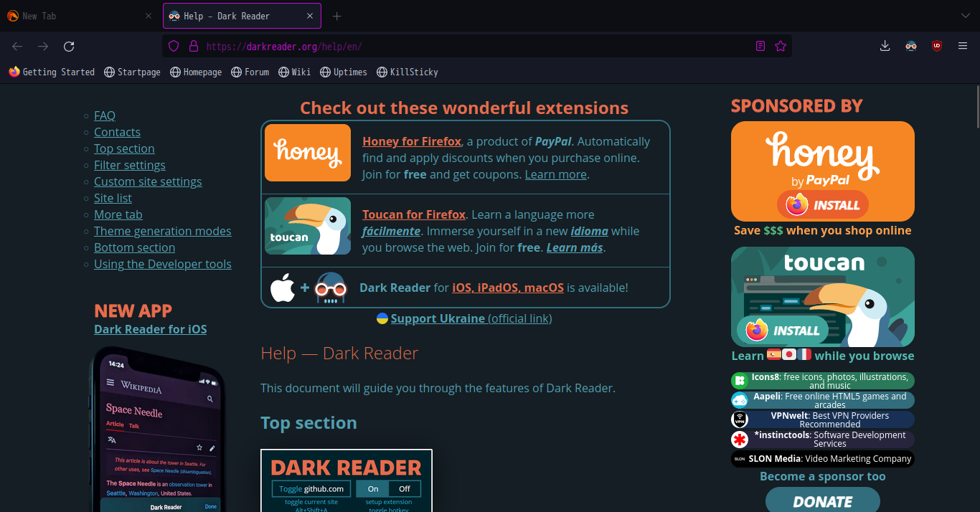Click Off in Dark Reader preview image
This screenshot has width=980, height=512.
pos(405,489)
